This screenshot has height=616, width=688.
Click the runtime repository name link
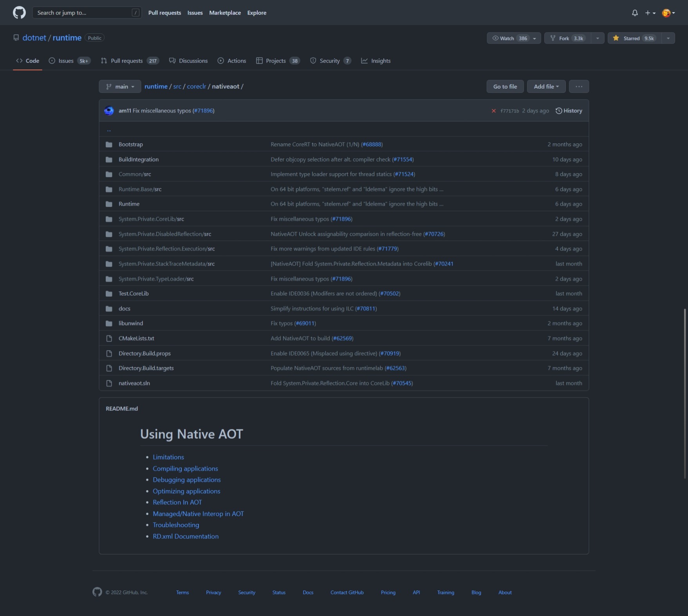pos(67,38)
